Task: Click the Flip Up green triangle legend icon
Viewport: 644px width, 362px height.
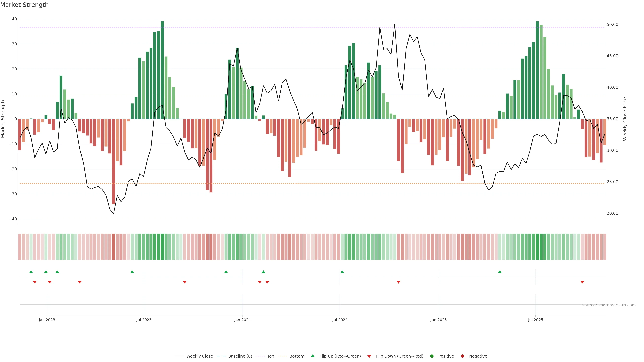Action: [312, 356]
